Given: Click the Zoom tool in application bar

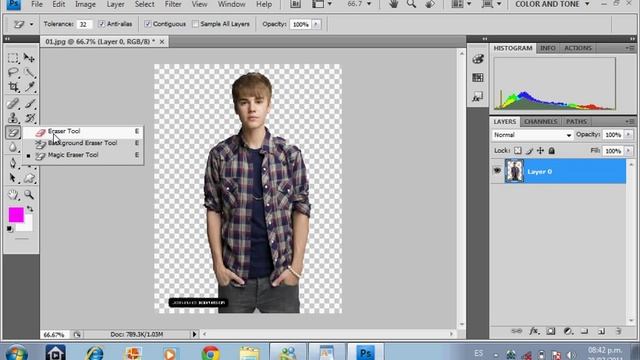Looking at the screenshot, I should pos(411,4).
